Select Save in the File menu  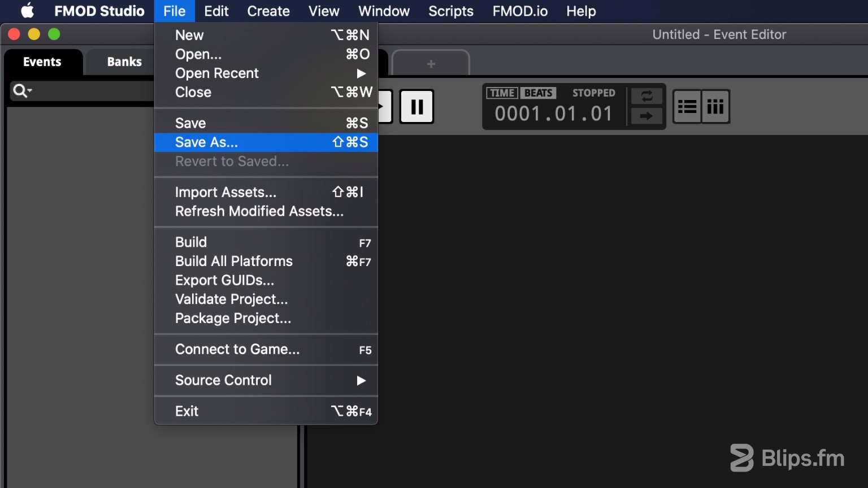click(x=266, y=123)
